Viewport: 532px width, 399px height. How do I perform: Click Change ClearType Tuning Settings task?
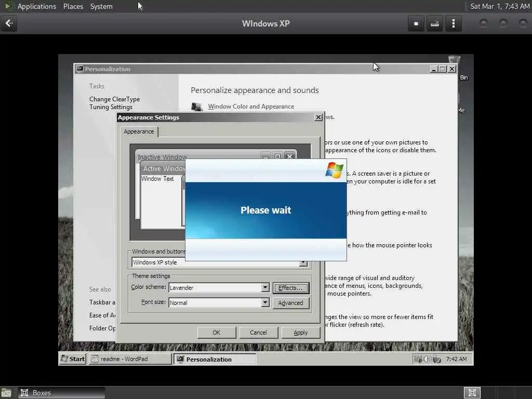coord(115,103)
